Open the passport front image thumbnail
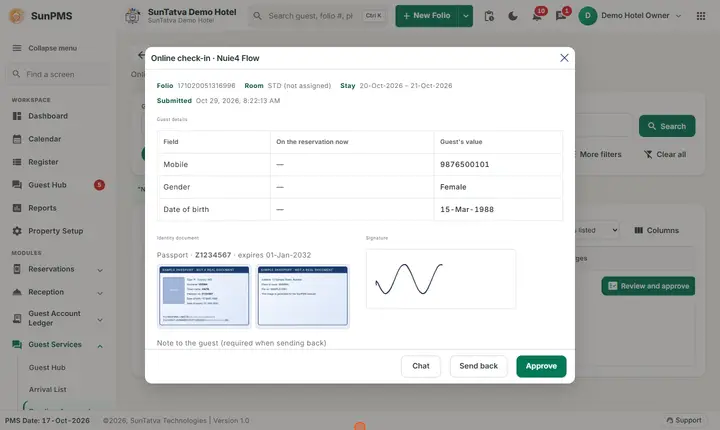Image resolution: width=720 pixels, height=430 pixels. 204,296
